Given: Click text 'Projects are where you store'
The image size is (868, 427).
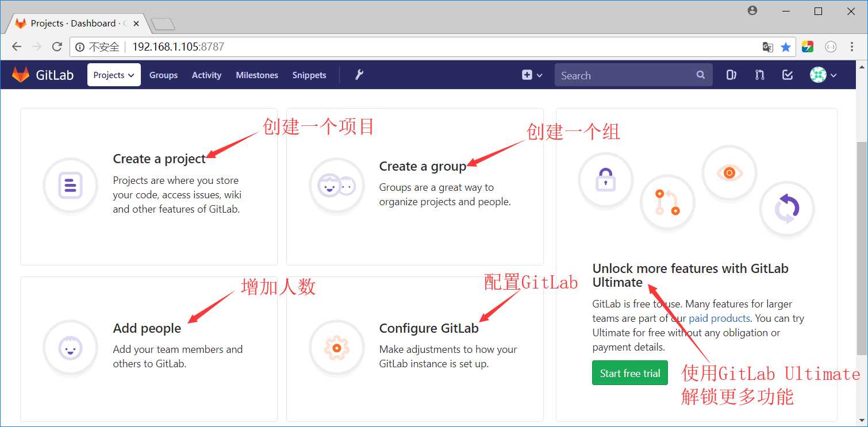Looking at the screenshot, I should coord(175,180).
